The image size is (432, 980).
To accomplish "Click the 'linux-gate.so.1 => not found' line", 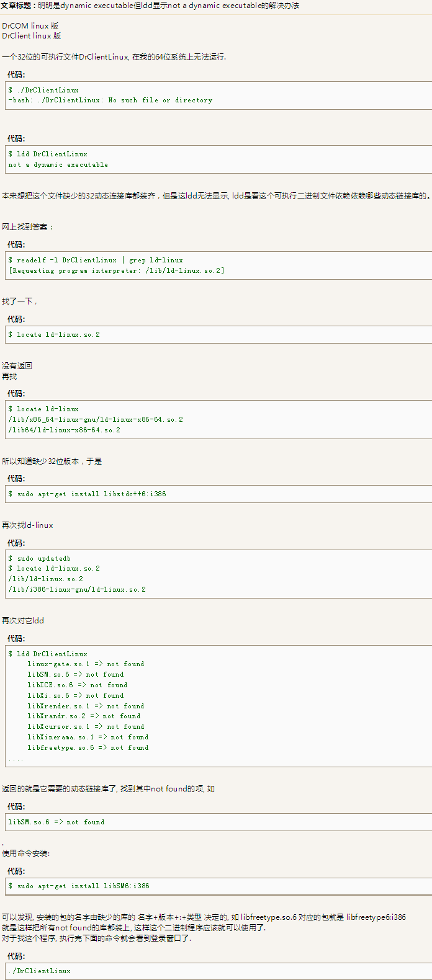I will pyautogui.click(x=86, y=664).
